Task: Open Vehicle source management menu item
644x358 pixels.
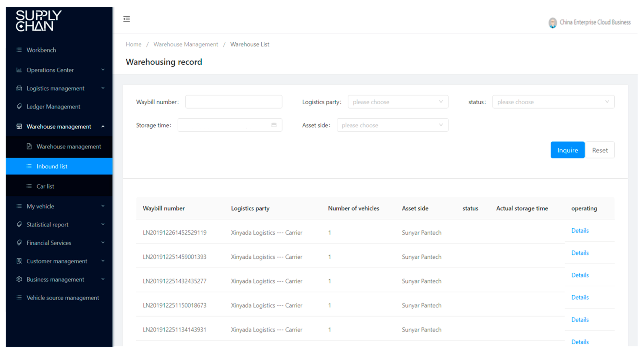Action: point(63,297)
